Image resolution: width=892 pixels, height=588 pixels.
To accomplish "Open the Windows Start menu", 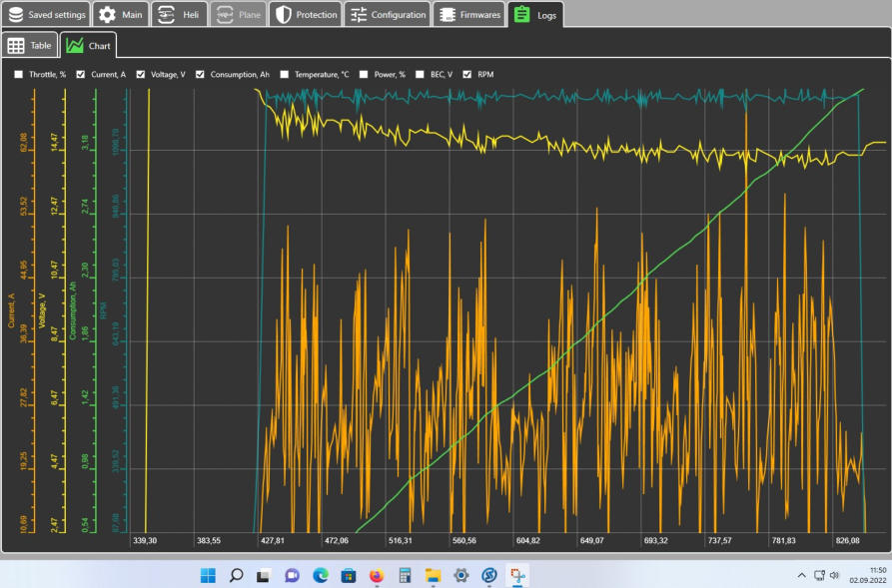I will [x=208, y=575].
